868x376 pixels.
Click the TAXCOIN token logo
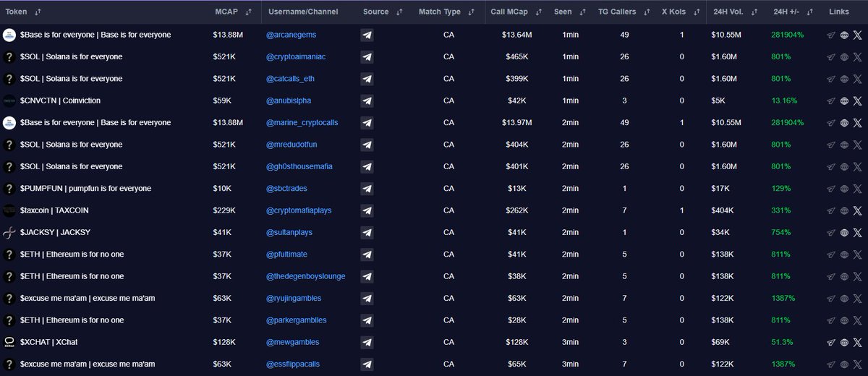click(9, 210)
